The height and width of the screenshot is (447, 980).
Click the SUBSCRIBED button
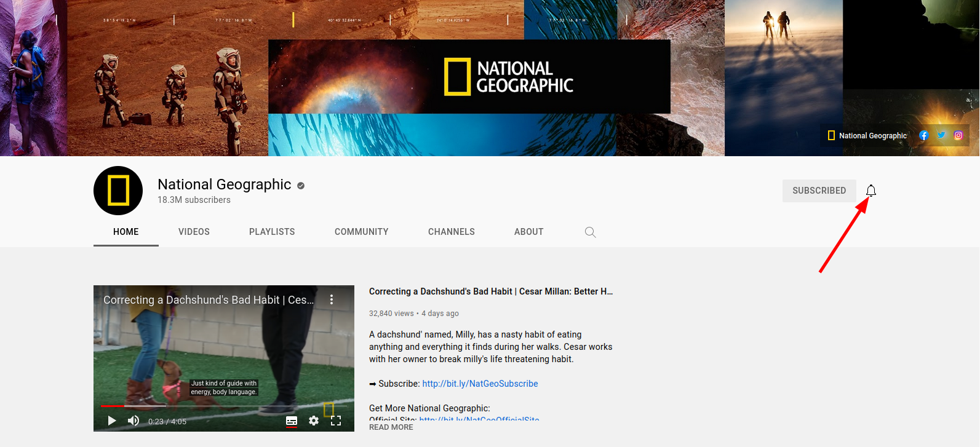coord(819,191)
